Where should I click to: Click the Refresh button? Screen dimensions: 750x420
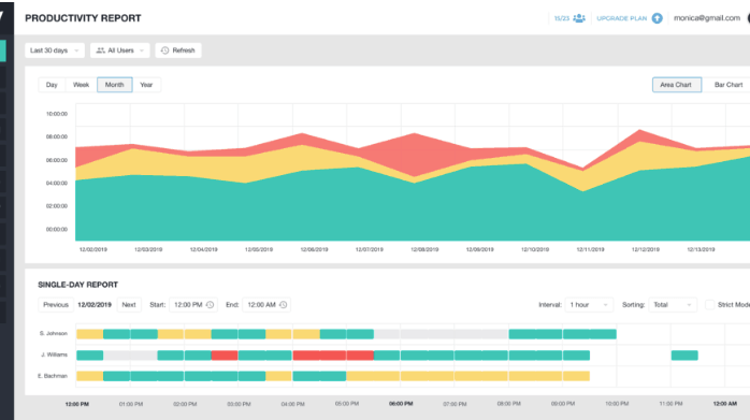pos(178,50)
